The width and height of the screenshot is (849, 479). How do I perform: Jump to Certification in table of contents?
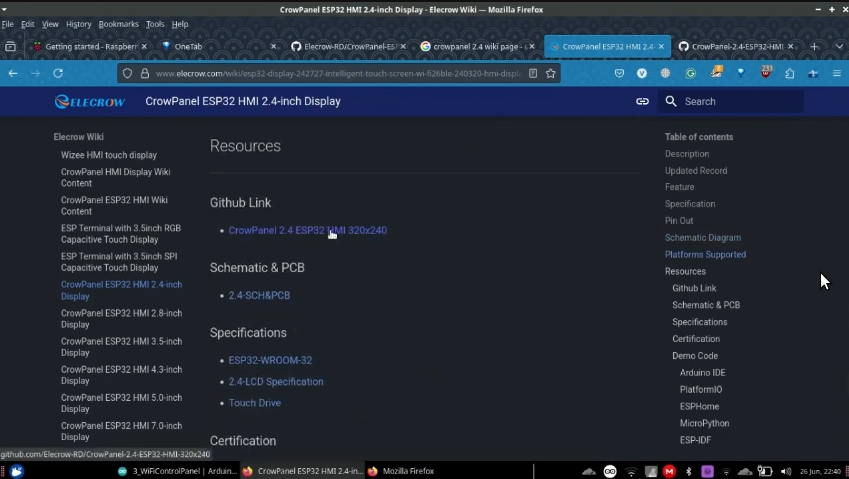(696, 339)
